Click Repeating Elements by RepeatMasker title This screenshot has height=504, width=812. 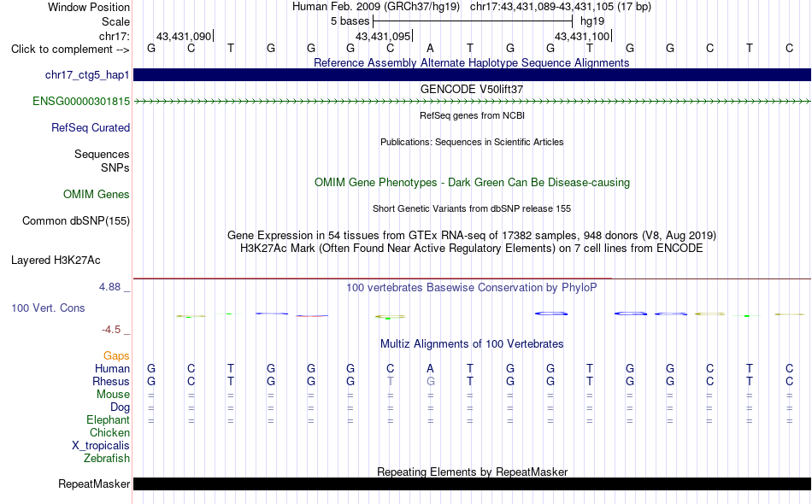pyautogui.click(x=472, y=472)
